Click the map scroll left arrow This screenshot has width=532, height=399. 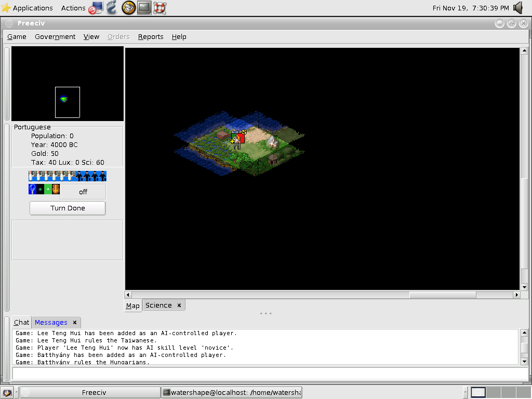point(128,295)
